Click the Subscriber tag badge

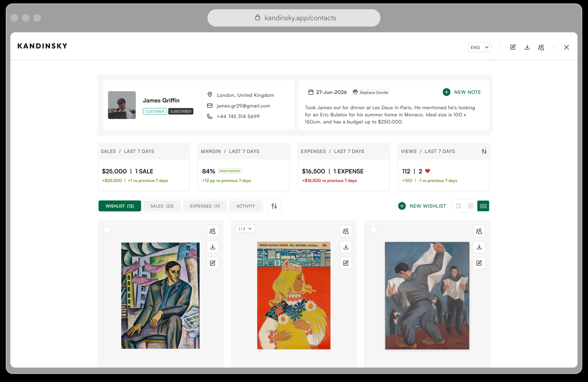[181, 111]
